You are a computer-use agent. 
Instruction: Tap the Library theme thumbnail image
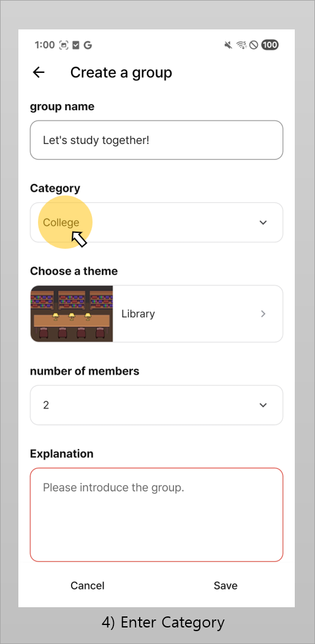[72, 314]
